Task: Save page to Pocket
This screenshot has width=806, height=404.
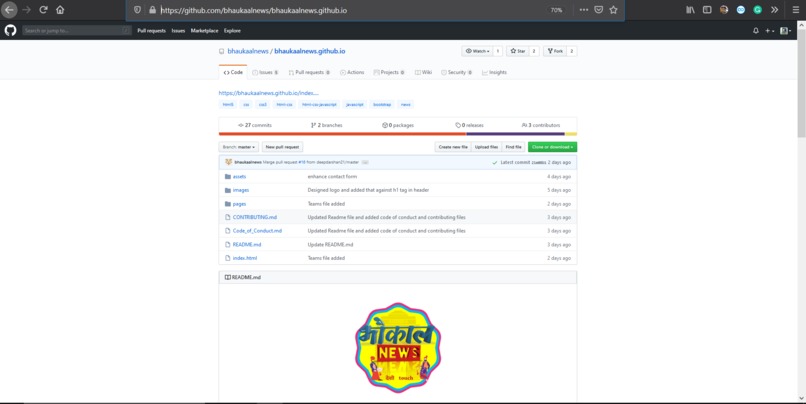Action: tap(598, 10)
